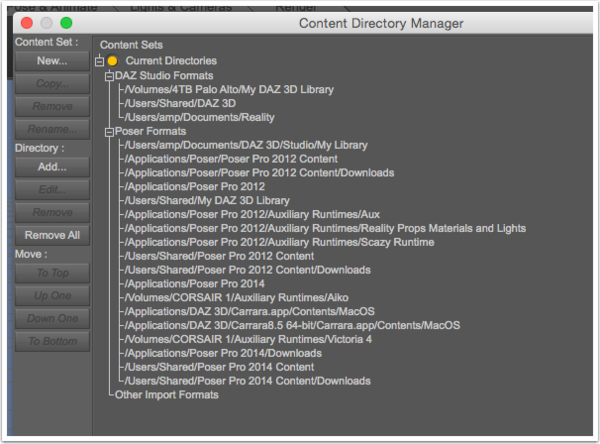This screenshot has width=600, height=444.
Task: Select Other Import Formats item
Action: (x=166, y=395)
